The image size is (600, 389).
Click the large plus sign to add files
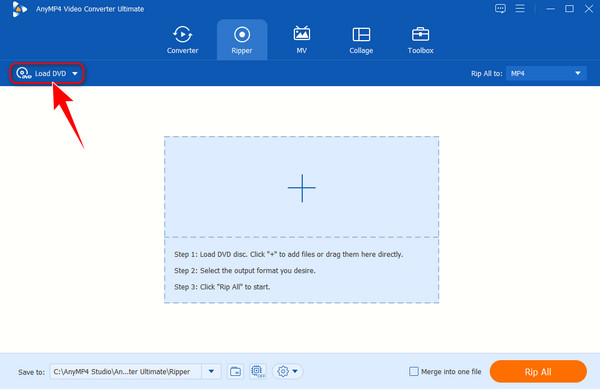coord(302,188)
